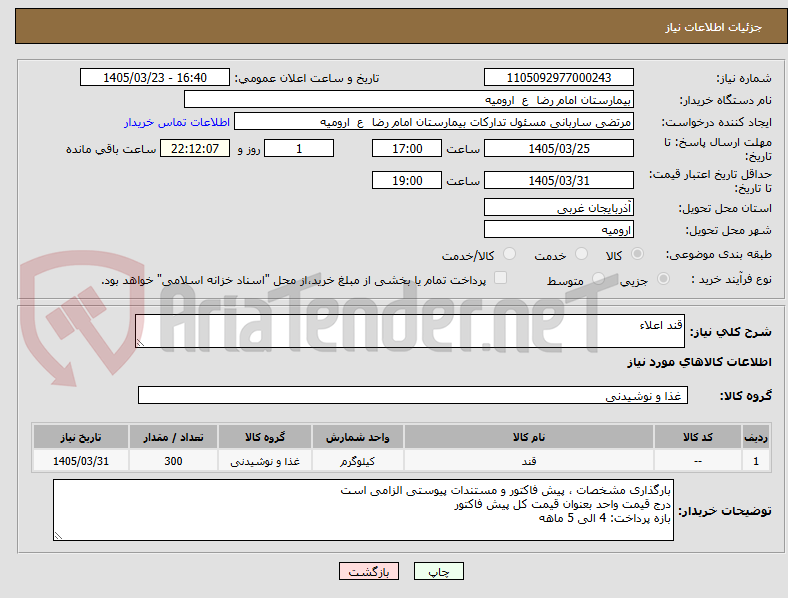Click the response deadline date 1405/03/25
788x598 pixels.
[x=558, y=148]
